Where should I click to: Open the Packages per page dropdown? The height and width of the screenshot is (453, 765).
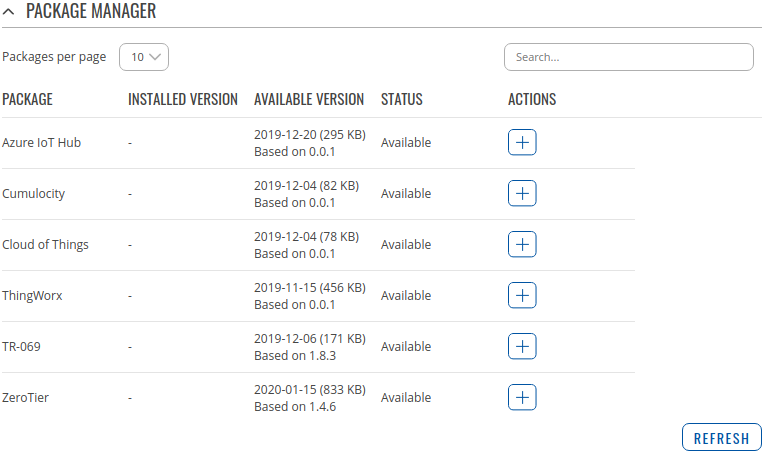point(144,57)
